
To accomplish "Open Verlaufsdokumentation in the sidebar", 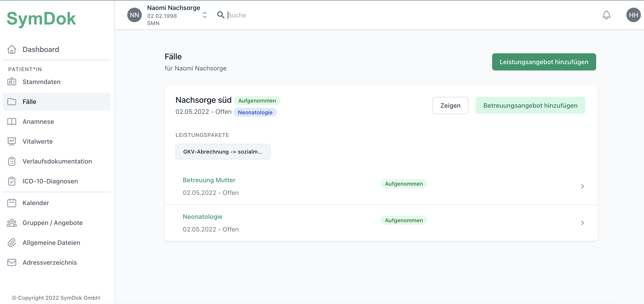I will (56, 161).
